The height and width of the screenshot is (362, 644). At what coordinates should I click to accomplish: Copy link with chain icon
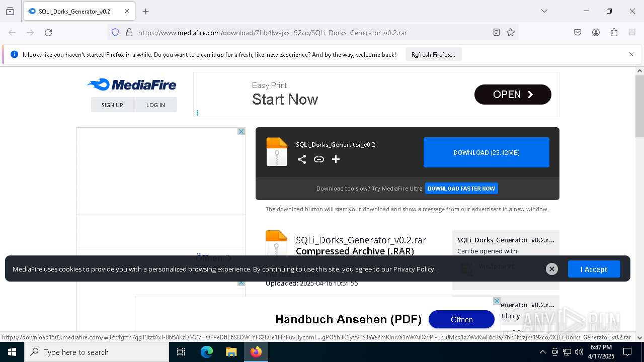coord(319,159)
